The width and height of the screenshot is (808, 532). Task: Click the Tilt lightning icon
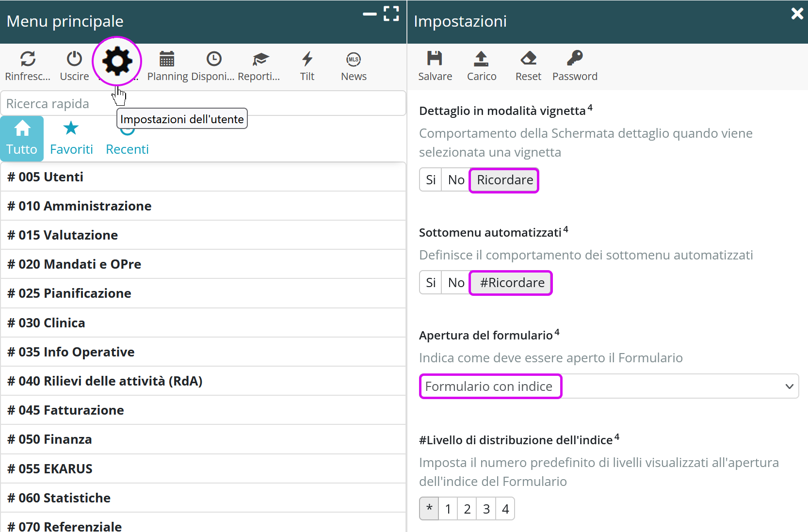307,59
